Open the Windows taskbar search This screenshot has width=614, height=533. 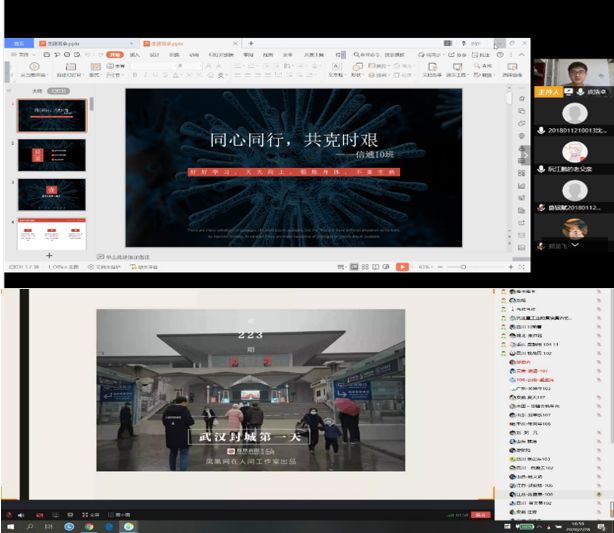27,526
